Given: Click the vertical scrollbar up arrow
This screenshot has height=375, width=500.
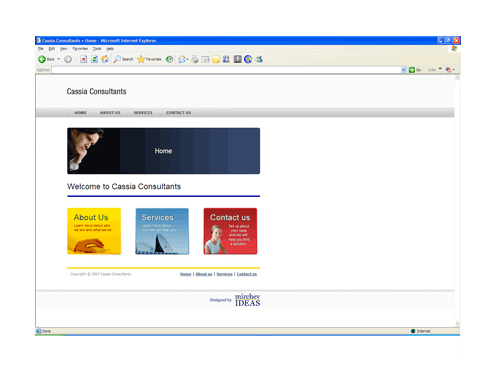Looking at the screenshot, I should coord(457,78).
